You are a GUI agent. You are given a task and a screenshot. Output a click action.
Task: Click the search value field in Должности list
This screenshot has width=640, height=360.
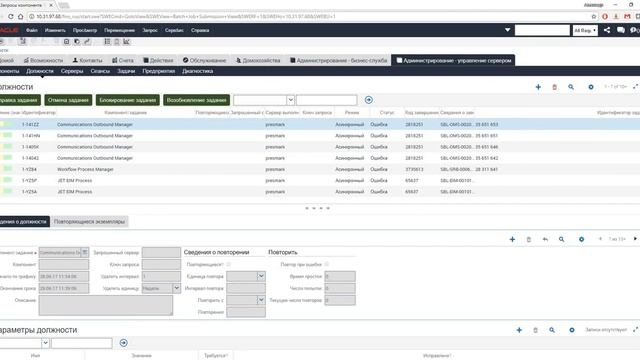click(327, 100)
